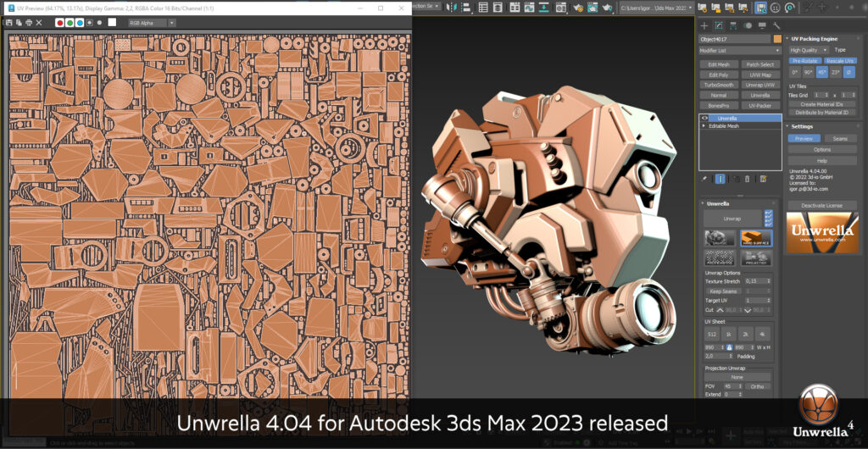Toggle the width-height lock icon
This screenshot has height=449, width=868.
coord(729,348)
